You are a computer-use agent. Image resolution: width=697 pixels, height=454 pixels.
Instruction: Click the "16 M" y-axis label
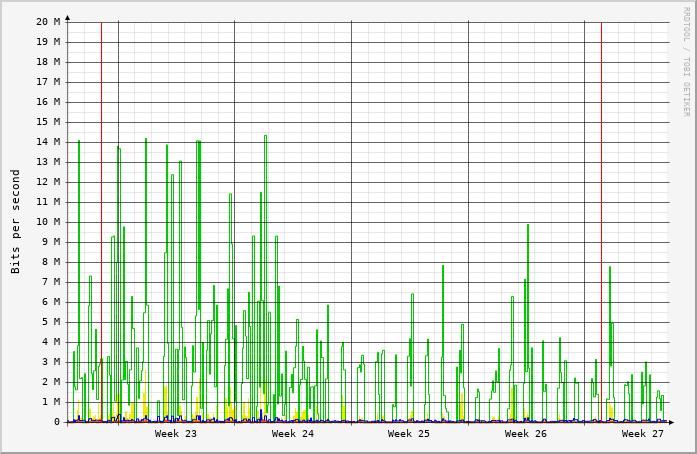(48, 102)
